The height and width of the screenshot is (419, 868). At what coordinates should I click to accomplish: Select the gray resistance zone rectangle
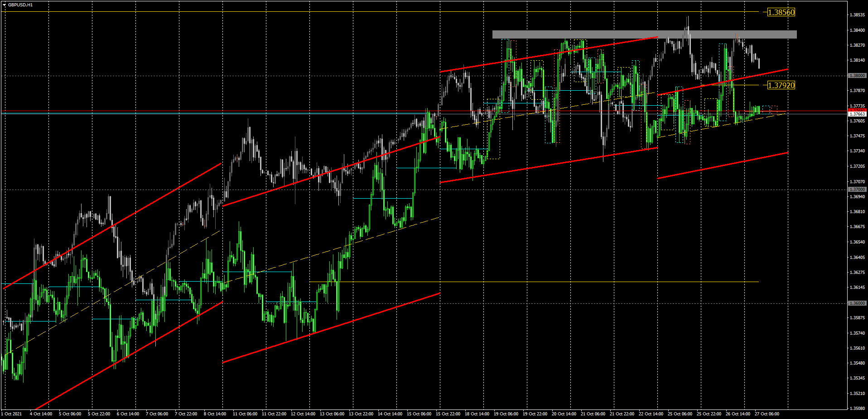644,34
